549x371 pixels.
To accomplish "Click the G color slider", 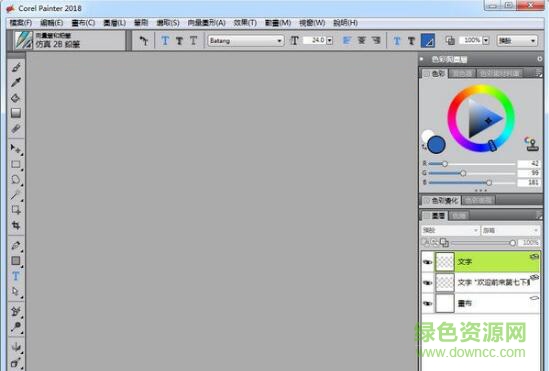I will click(x=472, y=173).
